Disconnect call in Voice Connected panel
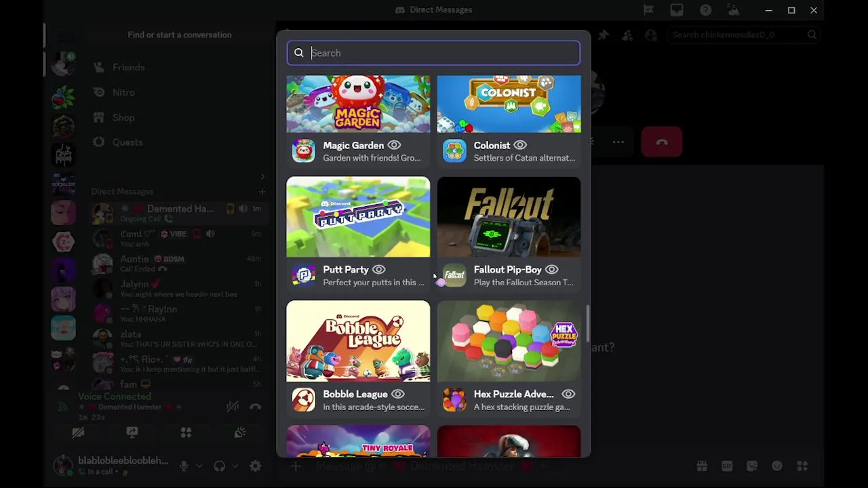 click(256, 406)
